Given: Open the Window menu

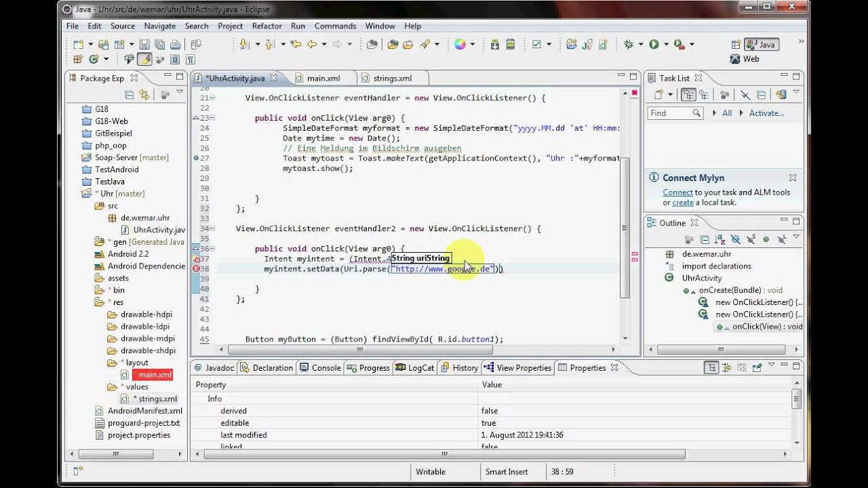Looking at the screenshot, I should tap(380, 26).
